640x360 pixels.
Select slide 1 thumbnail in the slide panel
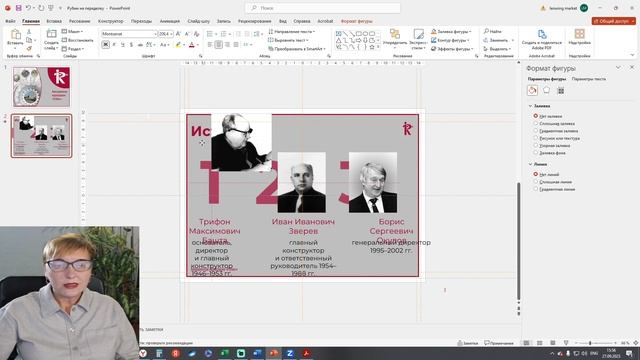(x=42, y=87)
